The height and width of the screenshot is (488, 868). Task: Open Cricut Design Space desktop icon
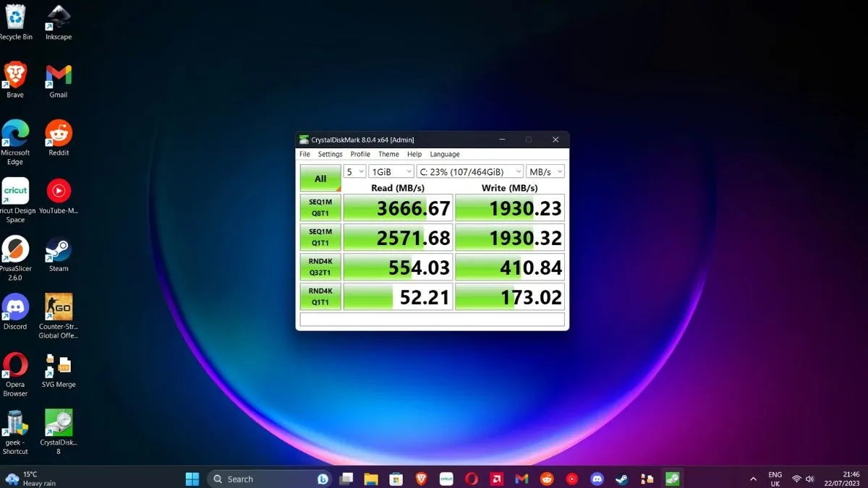[15, 194]
